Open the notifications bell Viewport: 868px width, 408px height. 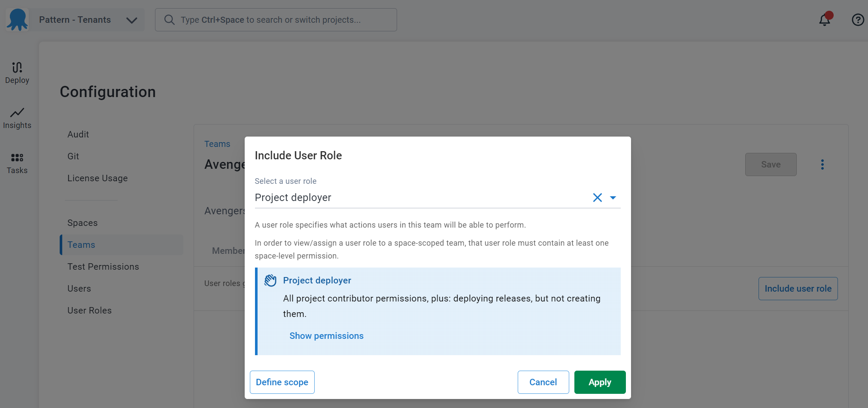tap(825, 20)
